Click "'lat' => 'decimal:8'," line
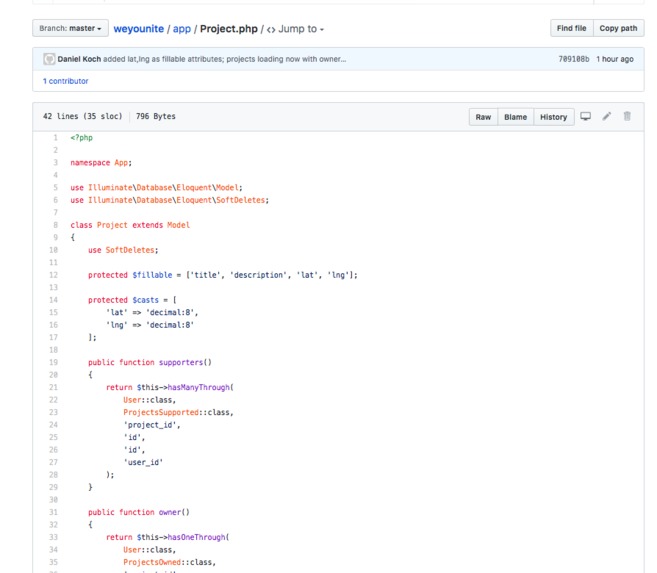Viewport: 657px width, 573px height. pyautogui.click(x=152, y=312)
